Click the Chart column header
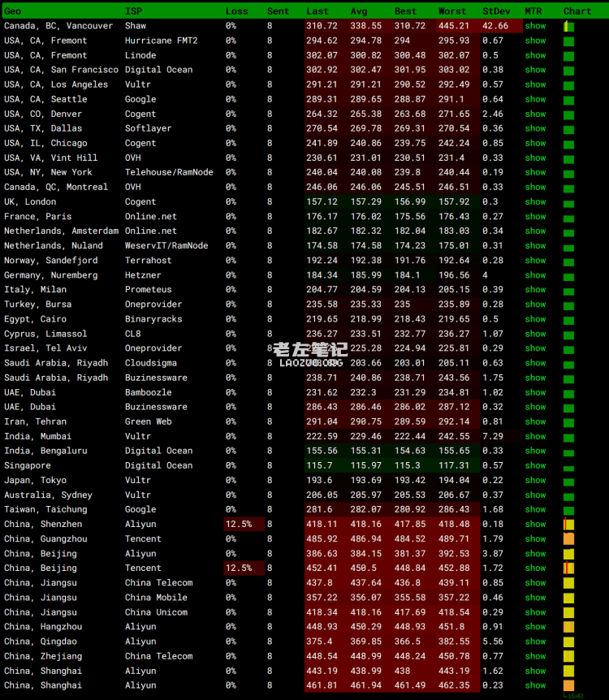 577,11
